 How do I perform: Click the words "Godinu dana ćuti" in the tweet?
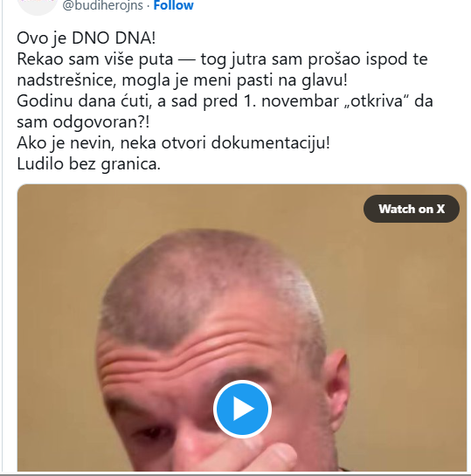(85, 101)
